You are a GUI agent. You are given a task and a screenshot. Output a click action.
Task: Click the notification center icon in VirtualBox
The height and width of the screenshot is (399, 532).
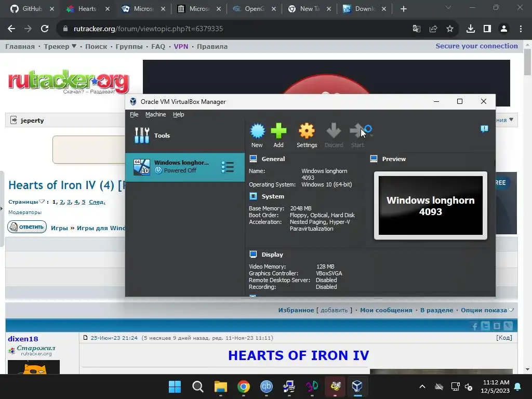point(484,129)
